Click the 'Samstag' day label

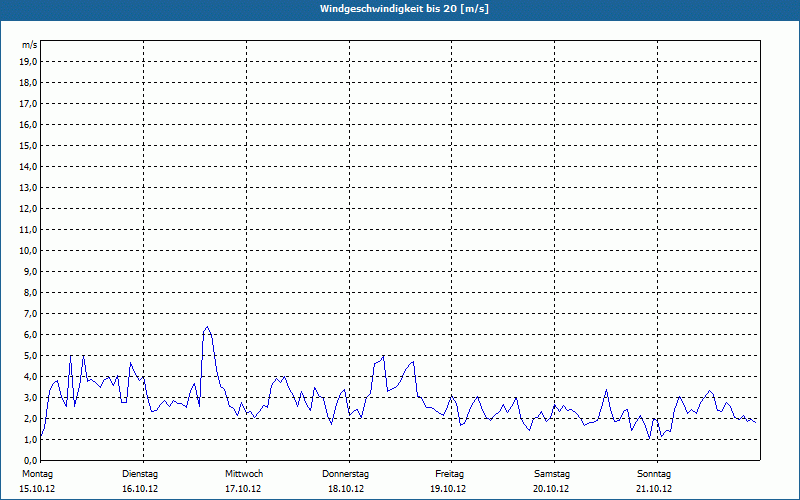tap(552, 474)
